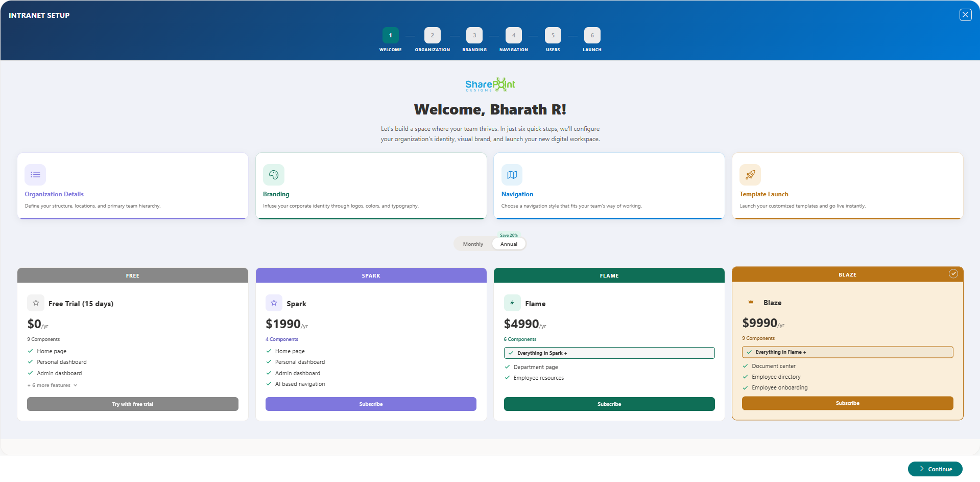Click '9 Components' in Blaze plan

tap(758, 338)
